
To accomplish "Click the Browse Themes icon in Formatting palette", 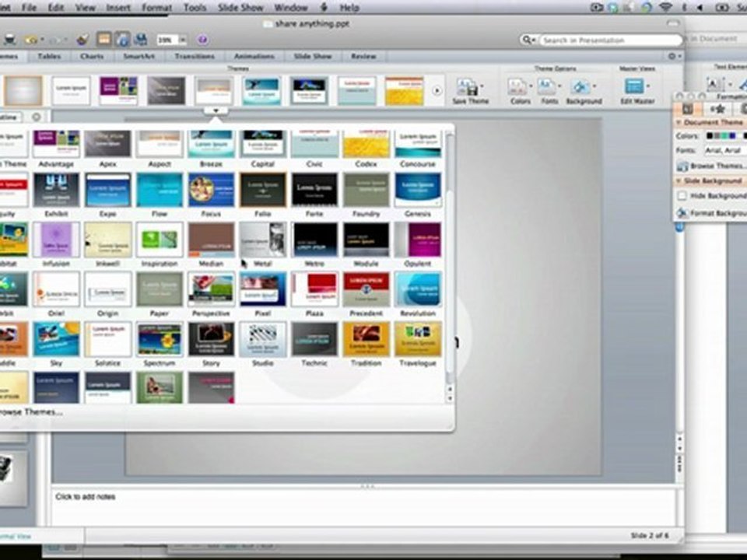I will (682, 166).
